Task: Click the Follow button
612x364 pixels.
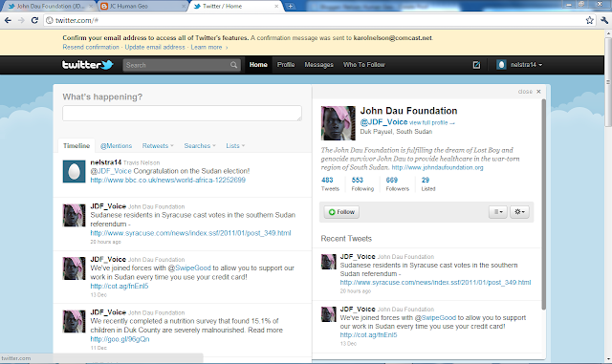Action: point(341,212)
